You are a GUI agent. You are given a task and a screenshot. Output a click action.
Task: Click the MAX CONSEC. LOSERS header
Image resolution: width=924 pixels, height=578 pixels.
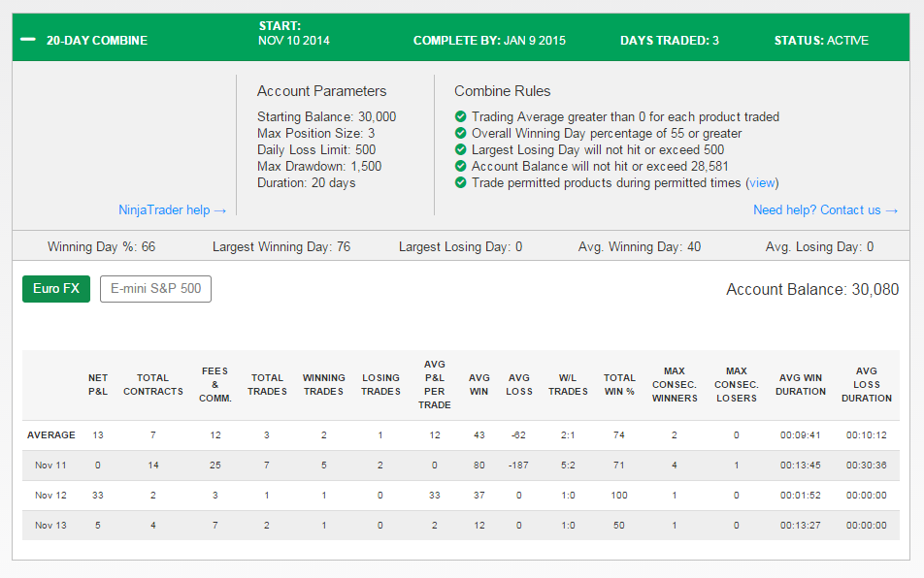tap(737, 384)
